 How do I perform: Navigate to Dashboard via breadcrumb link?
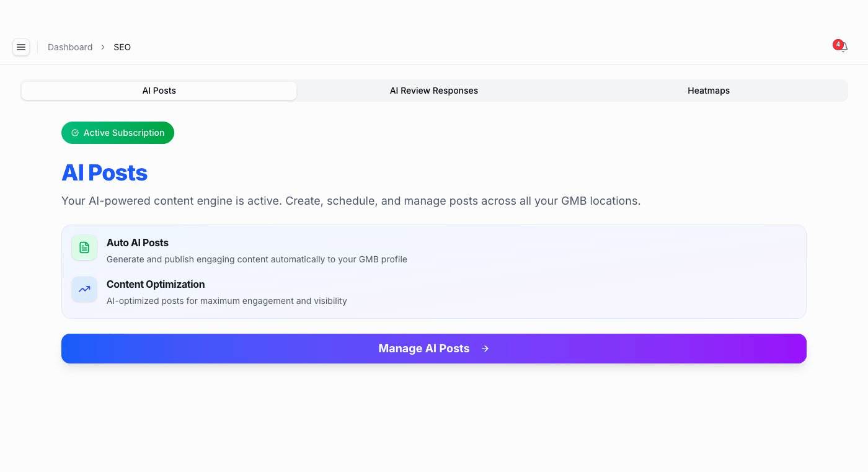70,47
